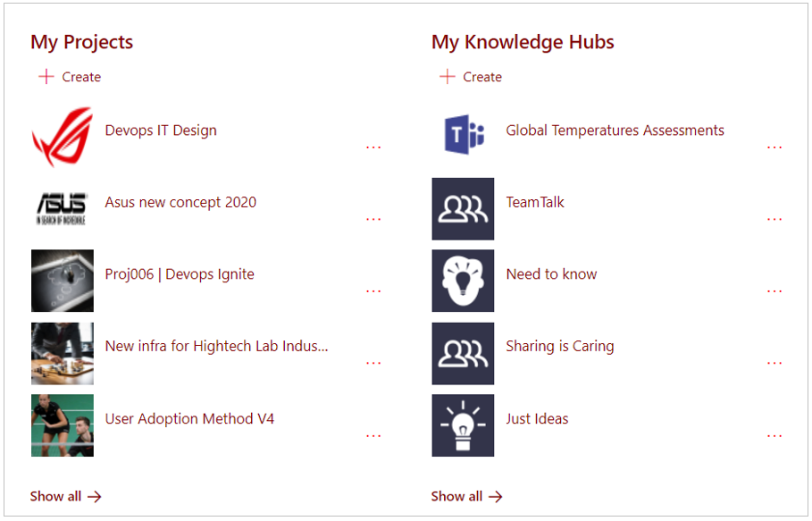Open the Proj006 | Devops Ignite project link
Screen dimensions: 812x521
[x=180, y=274]
